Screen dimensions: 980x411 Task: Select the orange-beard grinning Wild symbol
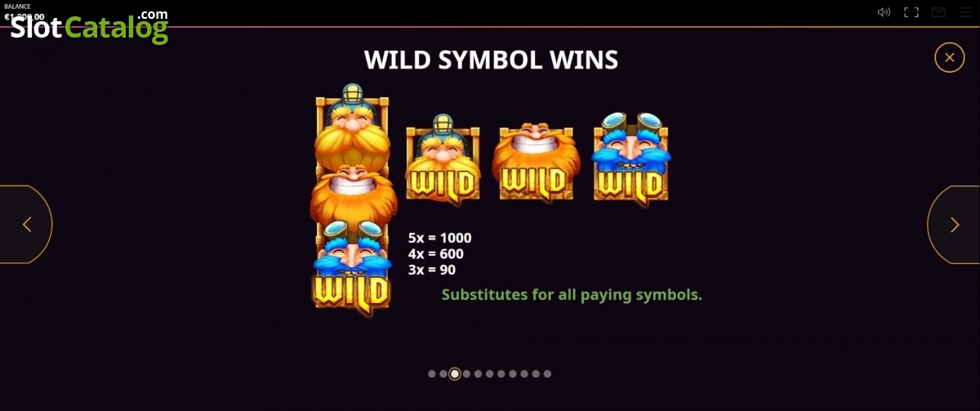pos(536,161)
